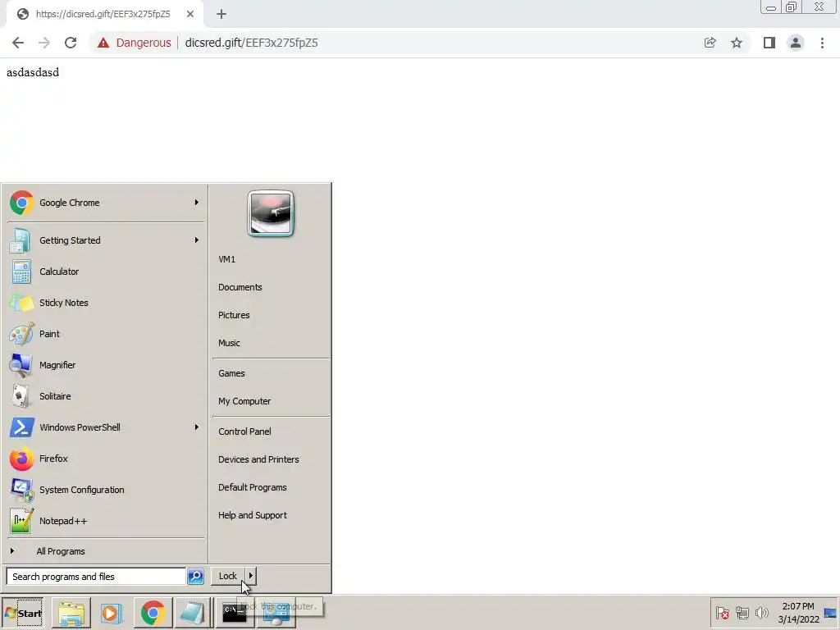Screen dimensions: 840x630
Task: Launch Firefox from the Start menu
Action: pos(106,459)
